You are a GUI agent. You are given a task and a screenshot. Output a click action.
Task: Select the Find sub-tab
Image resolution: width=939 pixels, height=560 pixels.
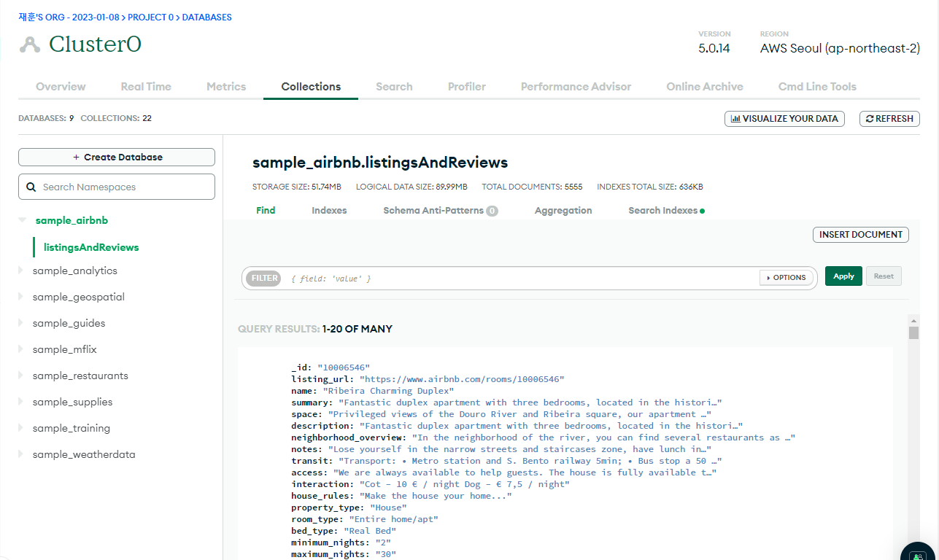(266, 210)
